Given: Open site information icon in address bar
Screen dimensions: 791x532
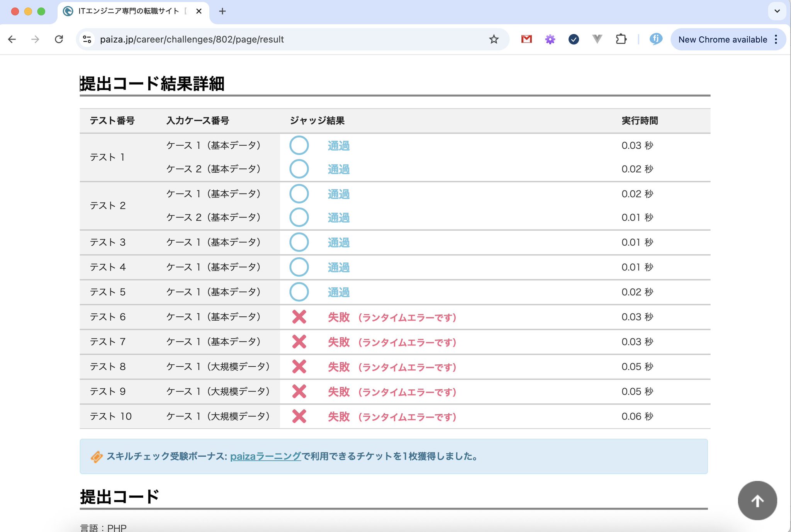Looking at the screenshot, I should point(87,39).
